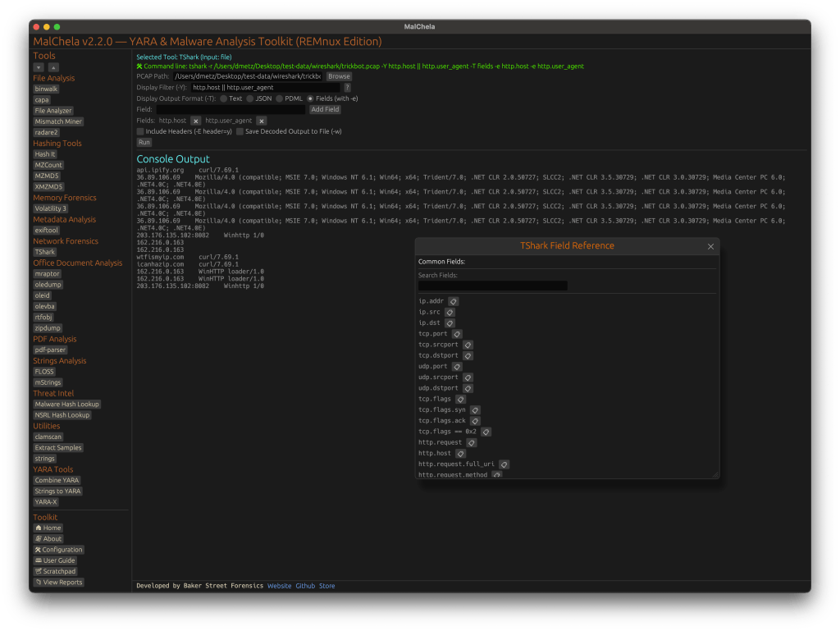Enable Save Decoded Output to File
This screenshot has height=631, width=840.
pos(240,131)
